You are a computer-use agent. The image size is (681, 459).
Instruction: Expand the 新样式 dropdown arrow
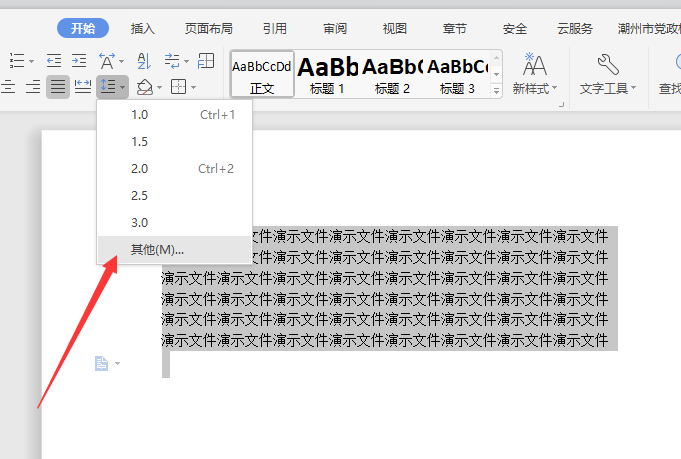pos(555,88)
